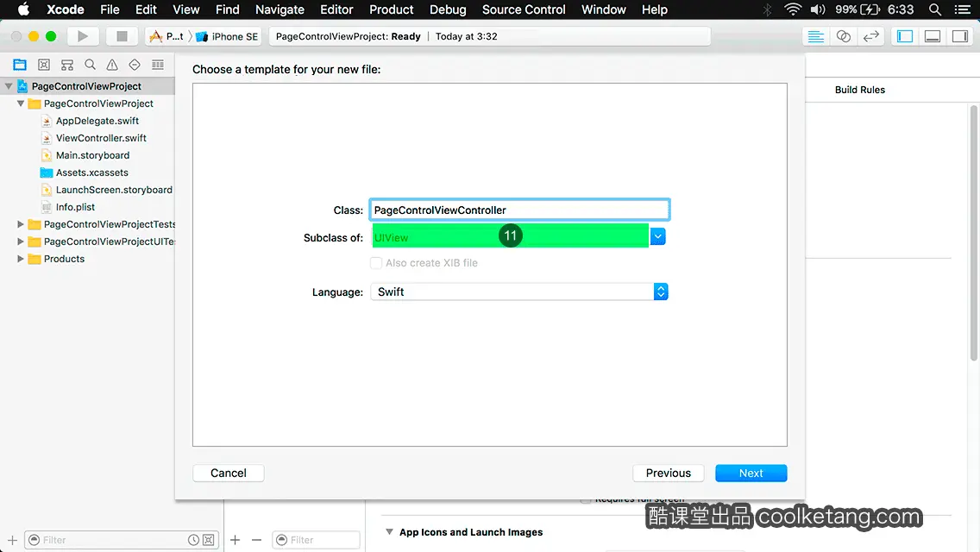Open the File menu
980x552 pixels.
click(110, 9)
